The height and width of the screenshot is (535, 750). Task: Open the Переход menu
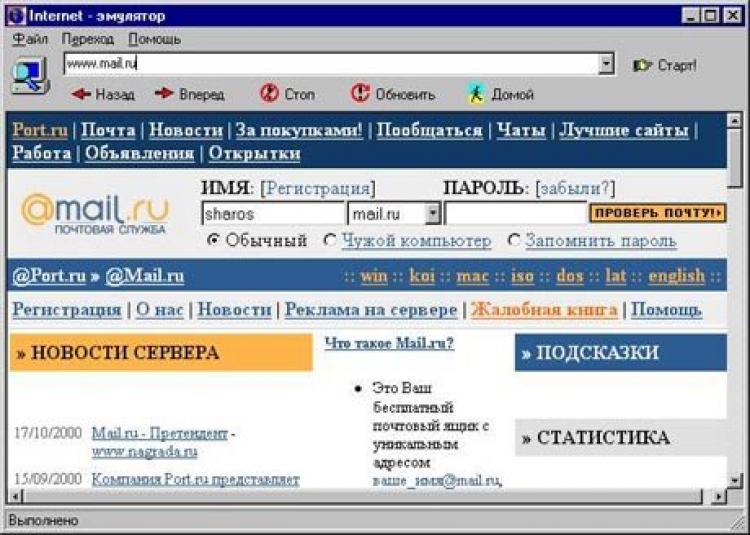tap(88, 39)
